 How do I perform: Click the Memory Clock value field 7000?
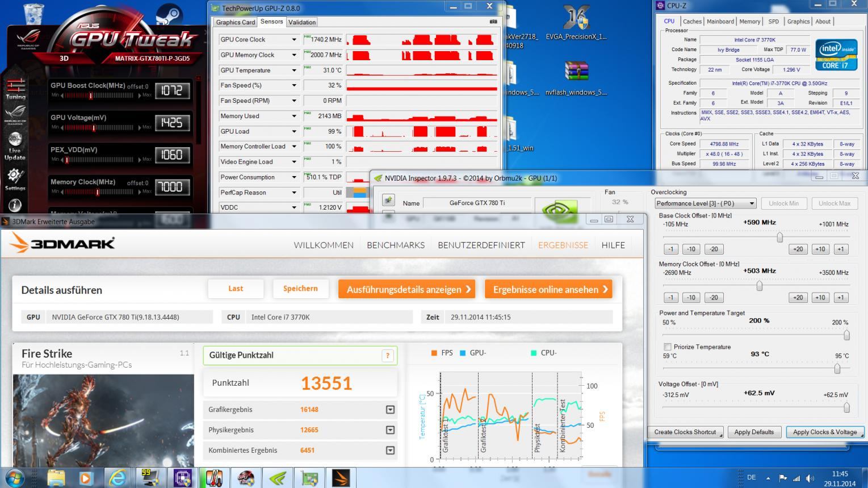pyautogui.click(x=172, y=187)
